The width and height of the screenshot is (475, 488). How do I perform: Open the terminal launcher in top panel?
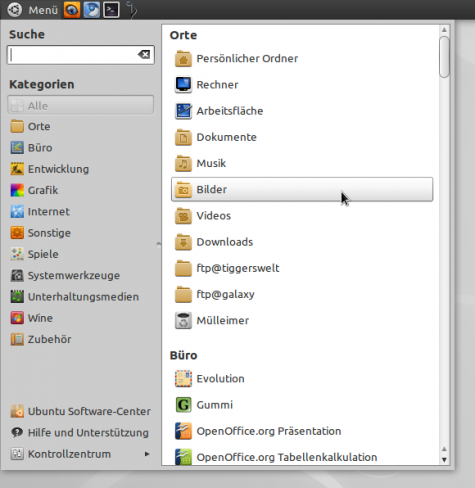111,10
